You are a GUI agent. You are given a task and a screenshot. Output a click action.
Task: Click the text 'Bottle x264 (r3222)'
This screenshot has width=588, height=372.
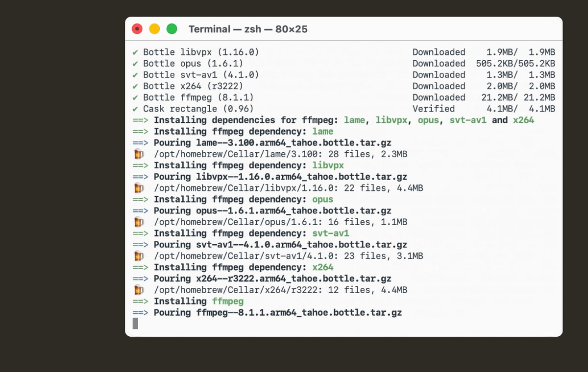[193, 86]
